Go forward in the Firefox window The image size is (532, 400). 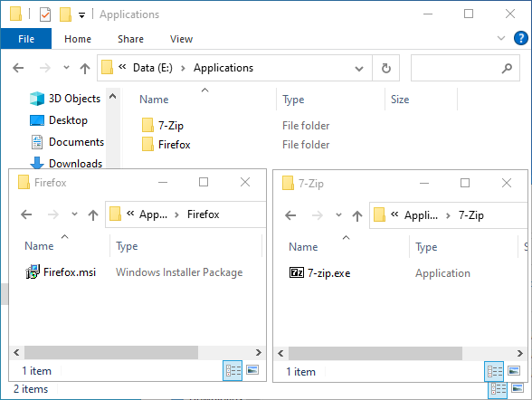point(52,214)
